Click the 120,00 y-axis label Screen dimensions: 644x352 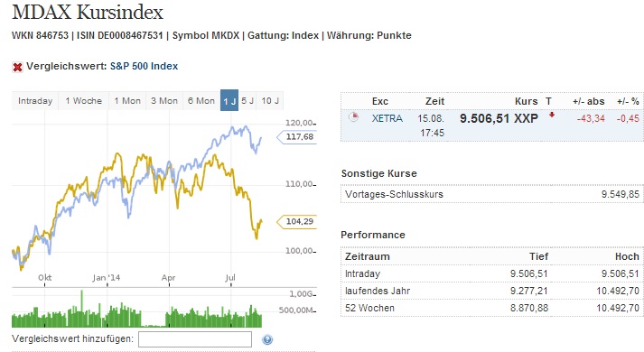pyautogui.click(x=299, y=123)
